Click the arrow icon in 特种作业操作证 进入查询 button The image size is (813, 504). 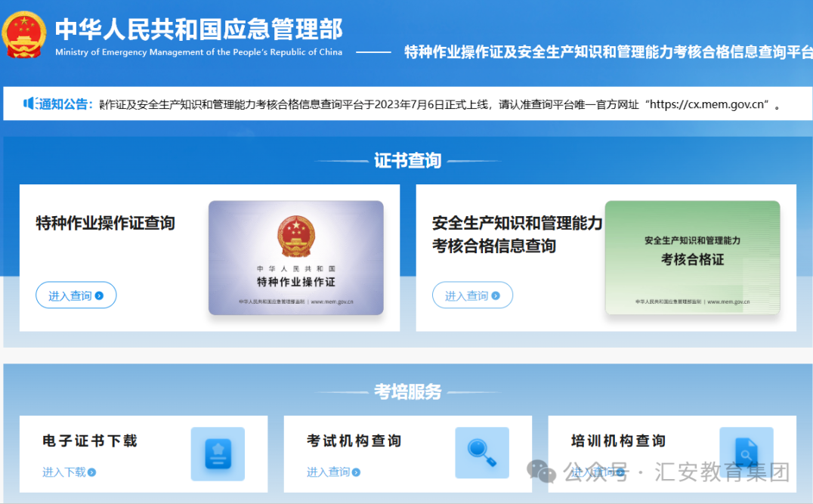tap(100, 296)
